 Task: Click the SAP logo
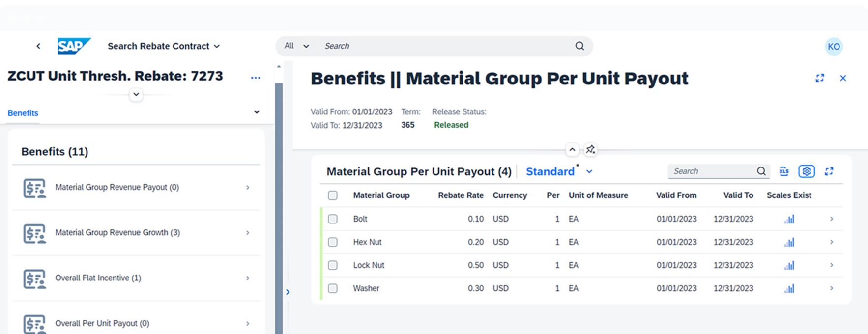[x=73, y=46]
